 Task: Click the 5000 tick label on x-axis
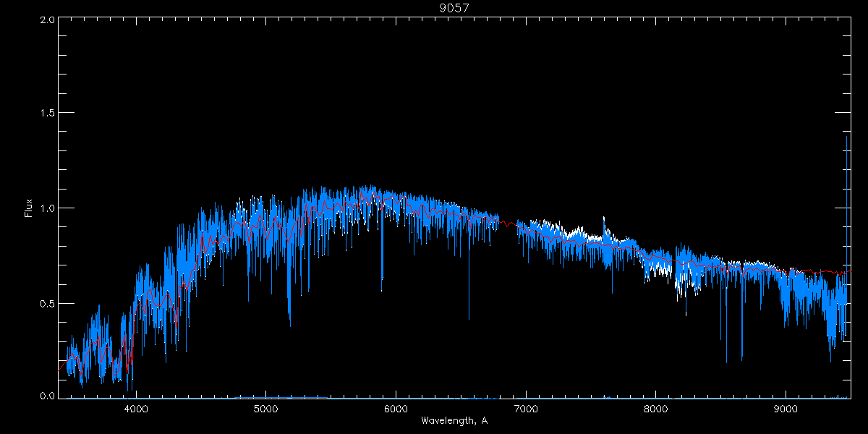pos(266,409)
